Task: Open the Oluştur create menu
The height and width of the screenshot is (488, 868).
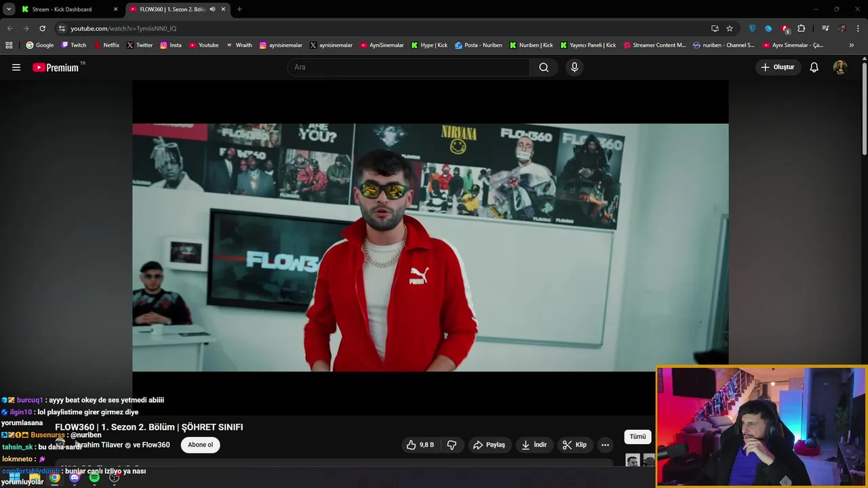Action: [x=777, y=67]
